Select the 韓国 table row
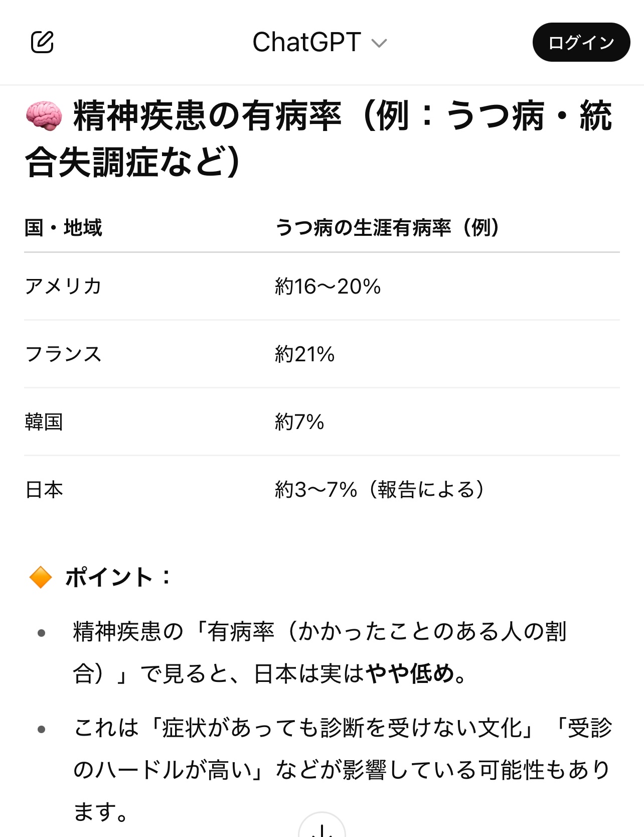644x837 pixels. 322,422
